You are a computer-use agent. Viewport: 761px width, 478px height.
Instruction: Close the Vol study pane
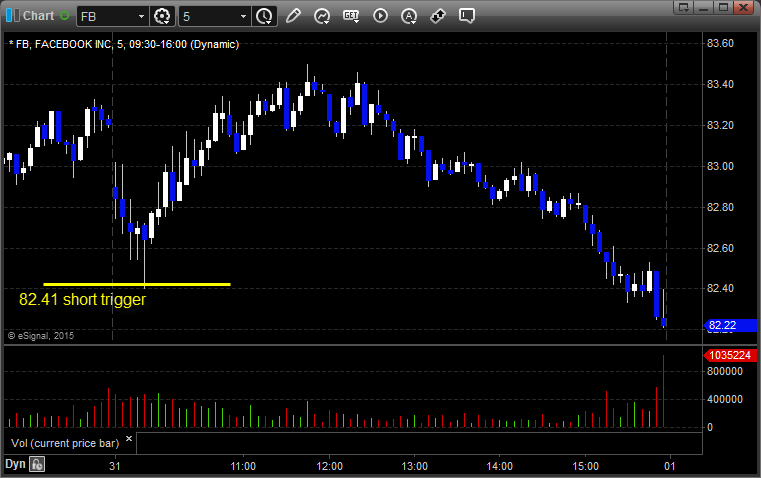[129, 439]
